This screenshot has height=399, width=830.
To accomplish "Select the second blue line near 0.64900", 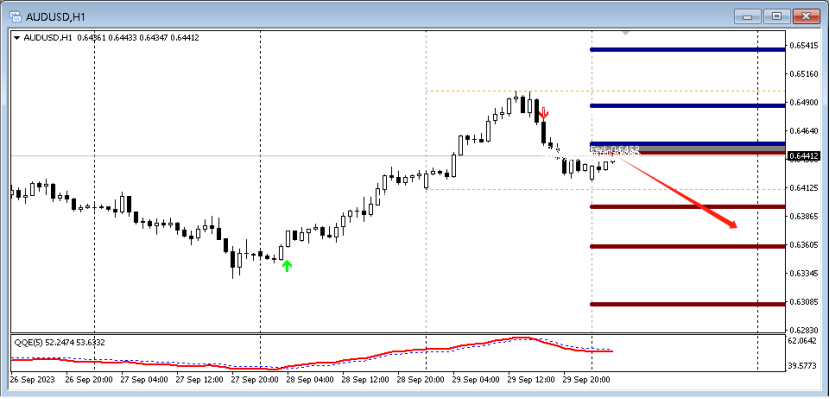I will tap(687, 106).
